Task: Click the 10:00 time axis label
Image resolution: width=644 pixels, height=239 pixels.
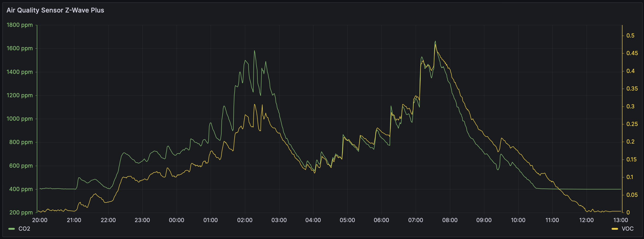Action: [x=518, y=220]
